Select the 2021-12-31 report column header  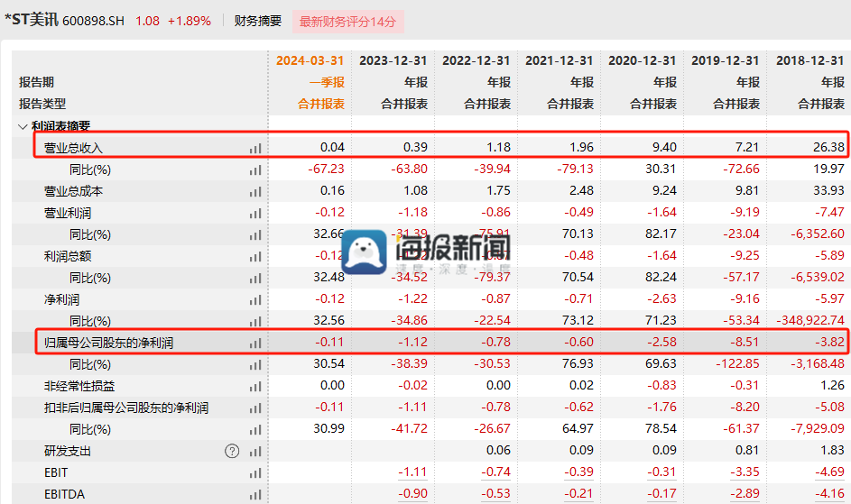(x=559, y=60)
